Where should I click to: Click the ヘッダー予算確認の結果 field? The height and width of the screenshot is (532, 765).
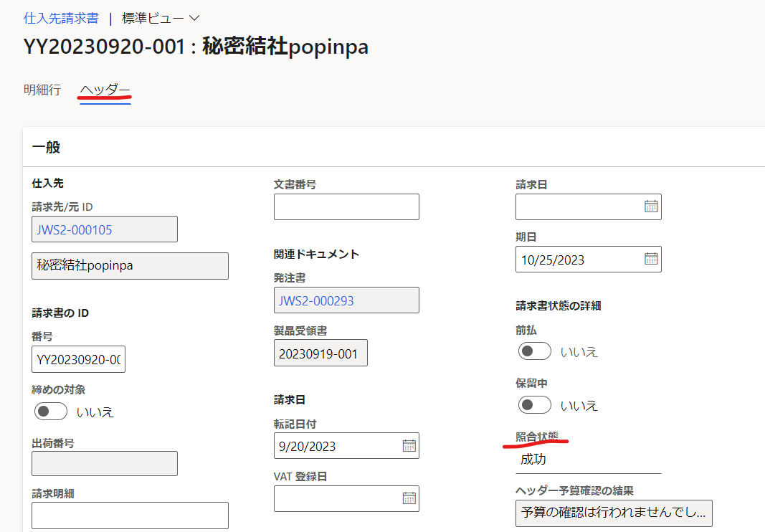click(x=614, y=513)
